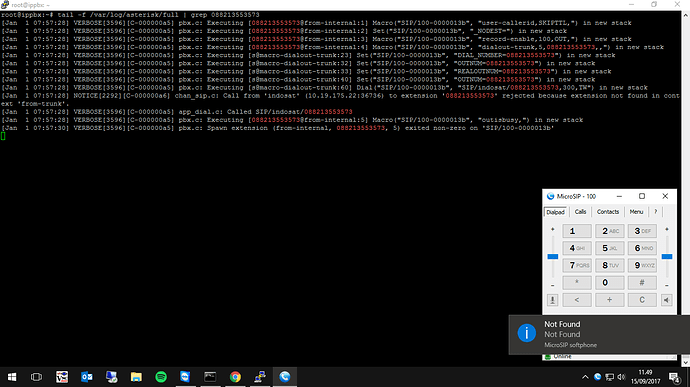Dial the 5 JKL keypad button
Viewport: 690px width, 387px height.
[x=609, y=248]
